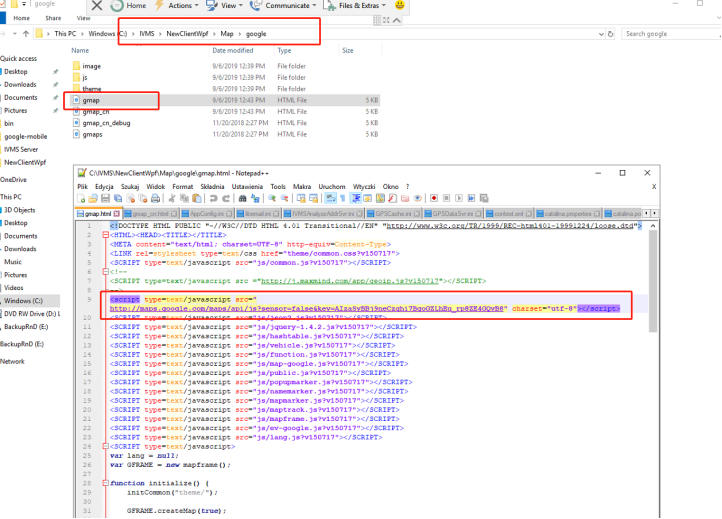The width and height of the screenshot is (722, 519).
Task: Close the remote session with the X icon
Action: pyautogui.click(x=97, y=6)
